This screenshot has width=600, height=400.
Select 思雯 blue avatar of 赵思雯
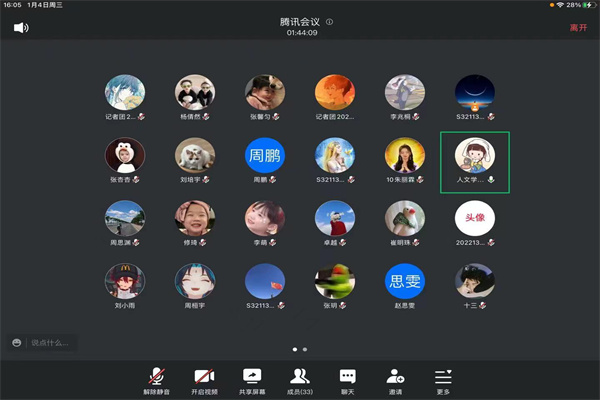click(405, 282)
